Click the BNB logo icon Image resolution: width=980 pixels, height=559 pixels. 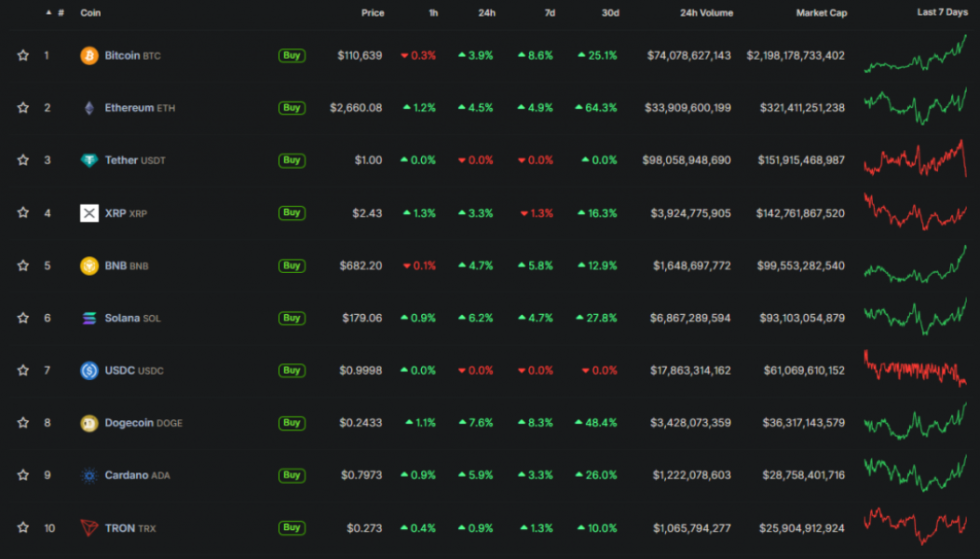pos(88,266)
